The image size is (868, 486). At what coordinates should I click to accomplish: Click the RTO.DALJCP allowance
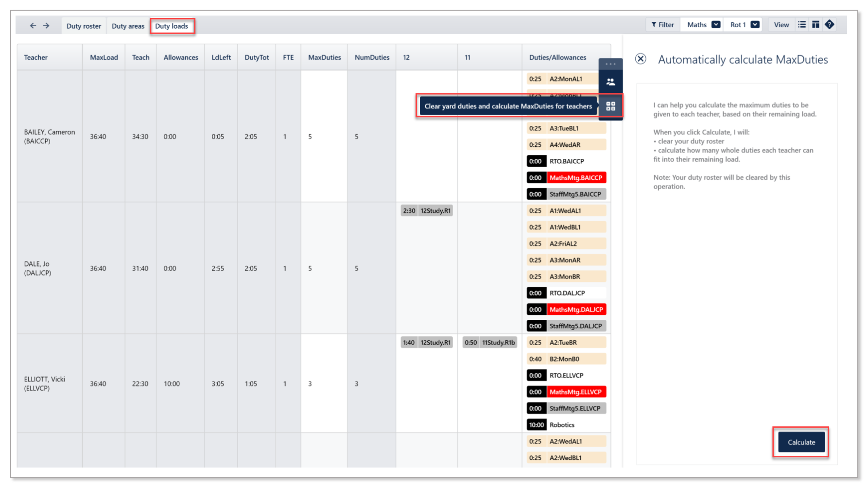coord(566,293)
